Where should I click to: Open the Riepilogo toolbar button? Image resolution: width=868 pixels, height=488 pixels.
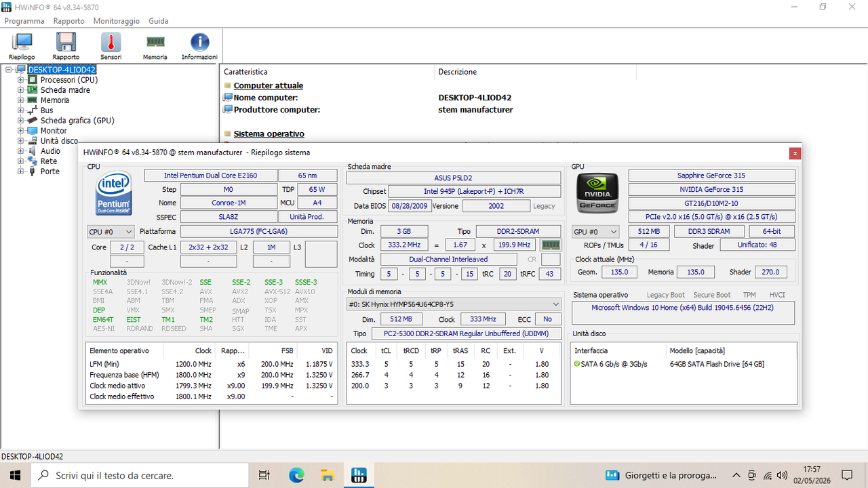coord(22,47)
